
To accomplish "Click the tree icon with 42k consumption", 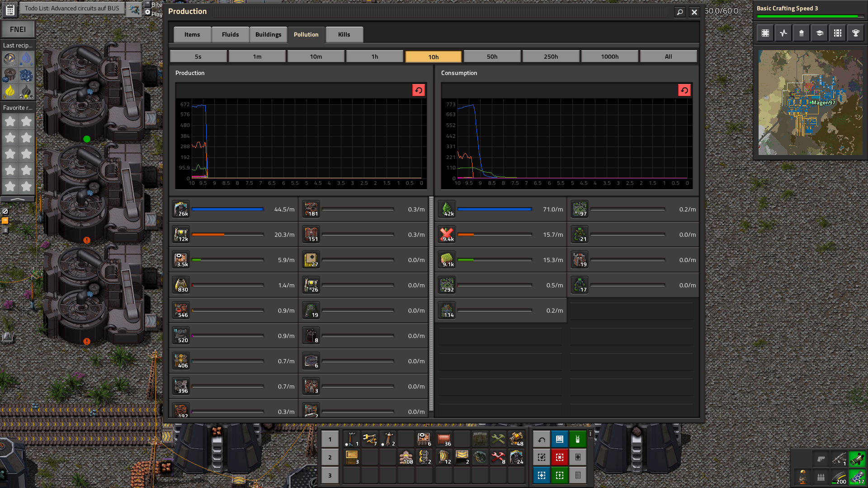I will [x=447, y=209].
